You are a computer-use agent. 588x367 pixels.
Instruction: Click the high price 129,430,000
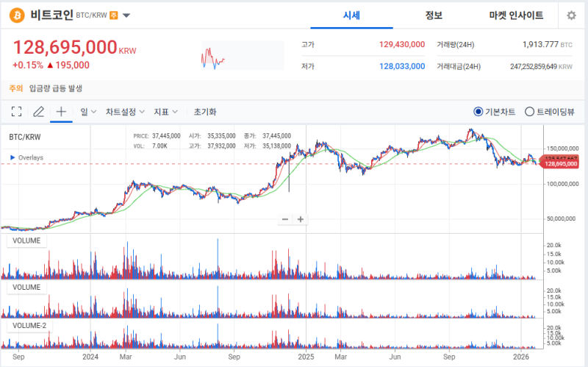(401, 45)
